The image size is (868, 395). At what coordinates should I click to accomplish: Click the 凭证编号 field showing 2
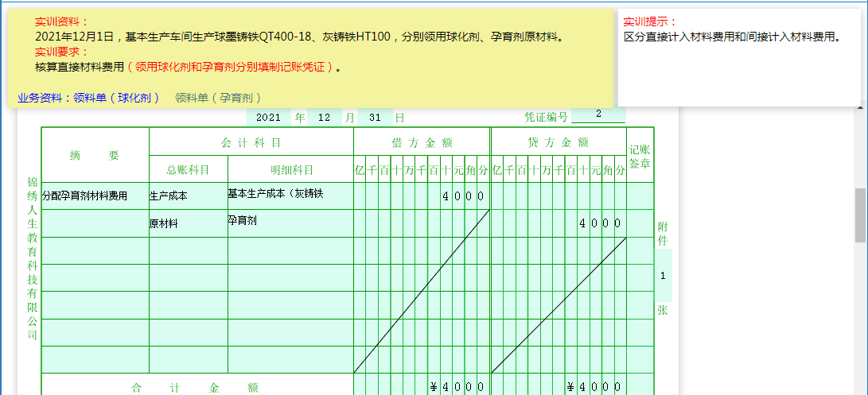(x=597, y=114)
